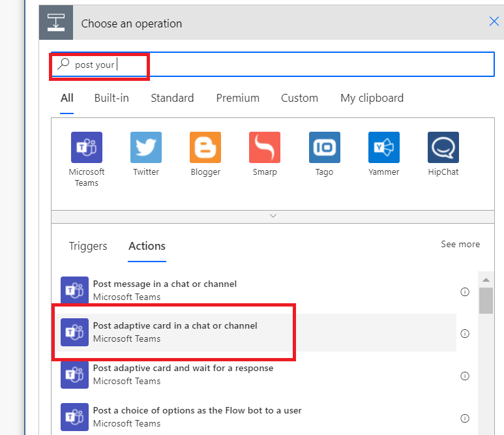Select the Blogger connector icon
The image size is (504, 435).
205,147
